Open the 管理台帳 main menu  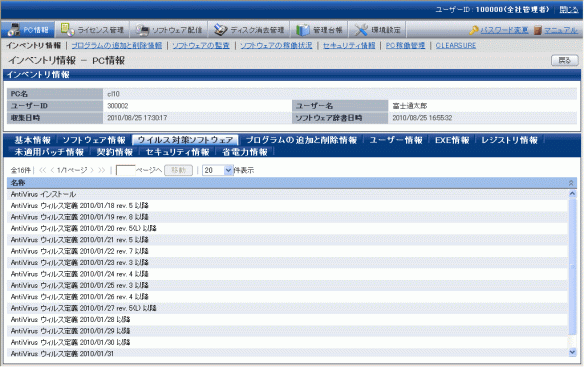tap(319, 30)
